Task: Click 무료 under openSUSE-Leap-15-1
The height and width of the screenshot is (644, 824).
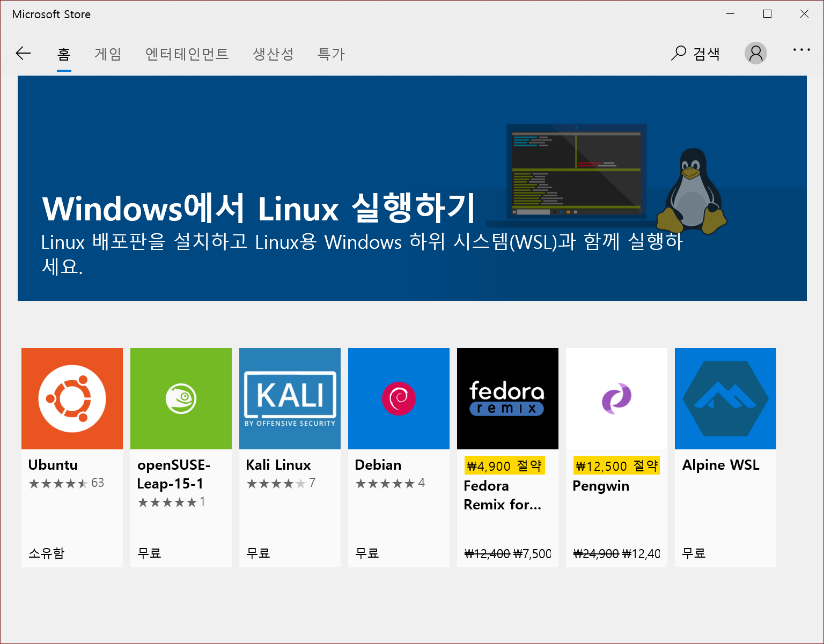Action: [x=149, y=553]
